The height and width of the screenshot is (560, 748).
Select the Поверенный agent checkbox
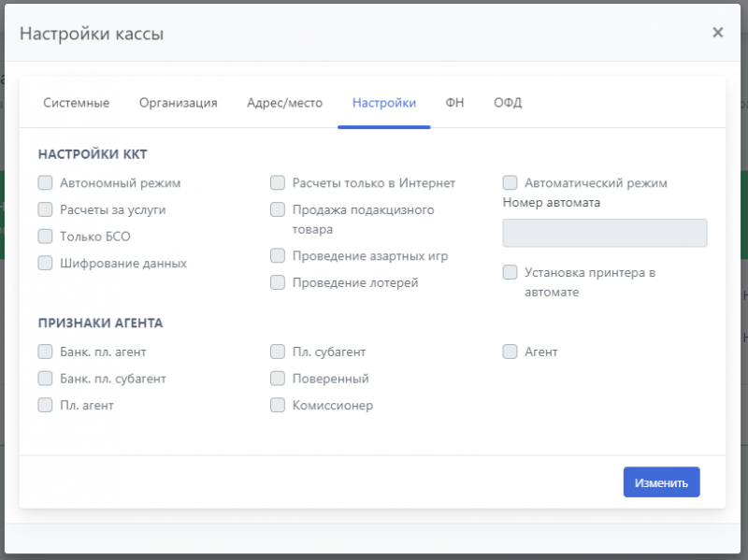[x=278, y=379]
